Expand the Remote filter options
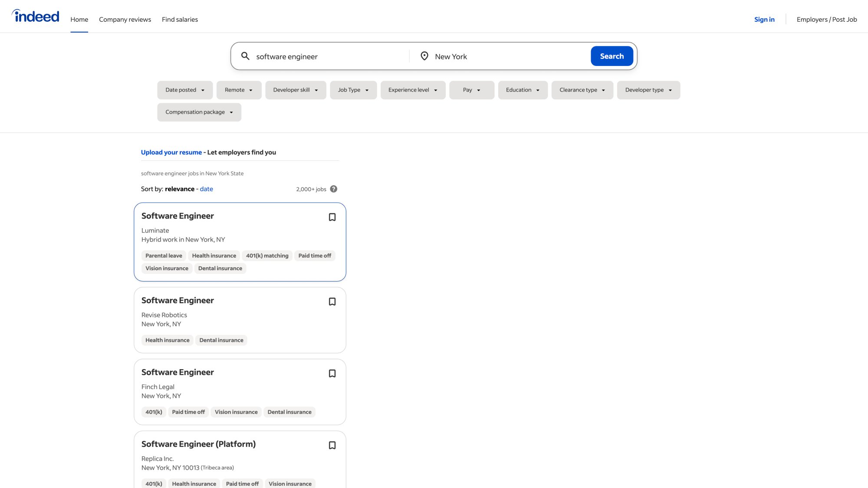Screen dimensions: 868x488 (x=239, y=90)
